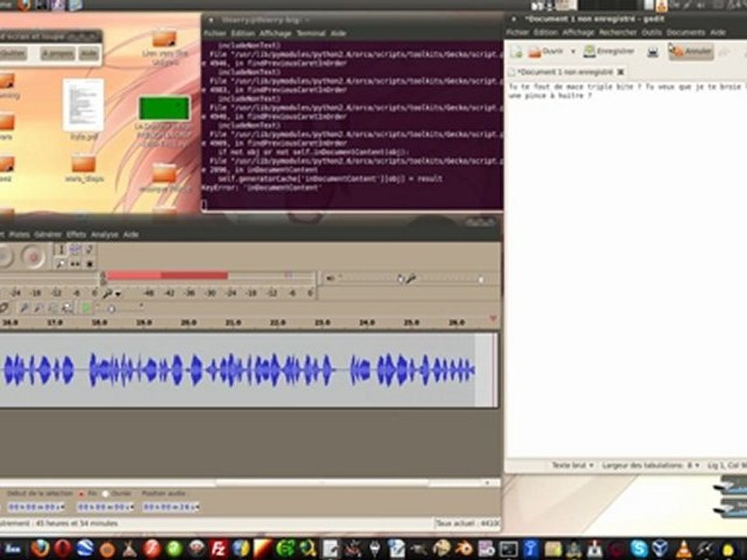Launch FileZilla from the dock
Image resolution: width=747 pixels, height=560 pixels.
[x=218, y=548]
